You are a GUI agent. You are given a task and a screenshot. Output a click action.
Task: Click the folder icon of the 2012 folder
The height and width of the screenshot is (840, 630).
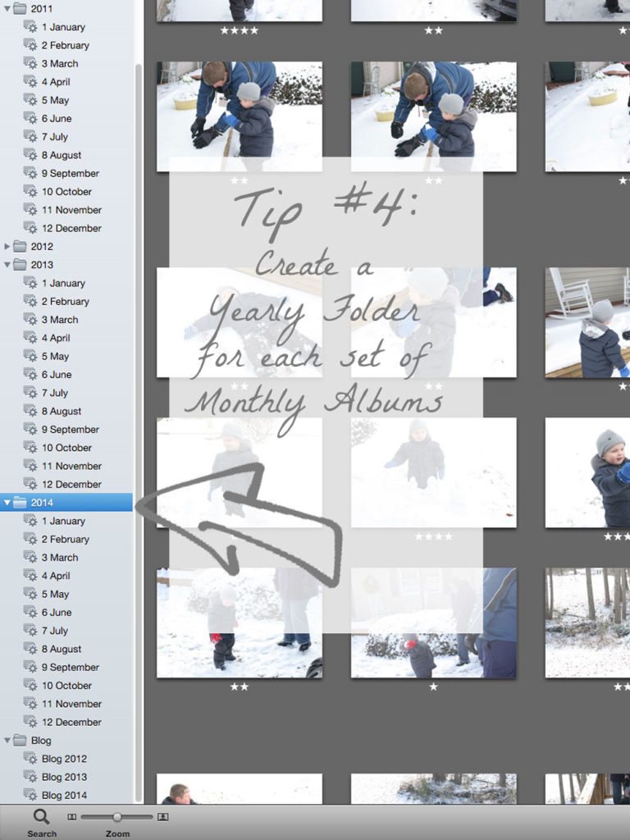coord(20,246)
